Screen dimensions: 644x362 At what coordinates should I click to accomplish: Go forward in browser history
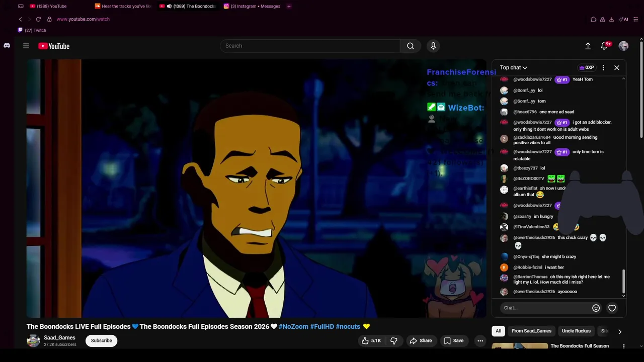click(29, 19)
